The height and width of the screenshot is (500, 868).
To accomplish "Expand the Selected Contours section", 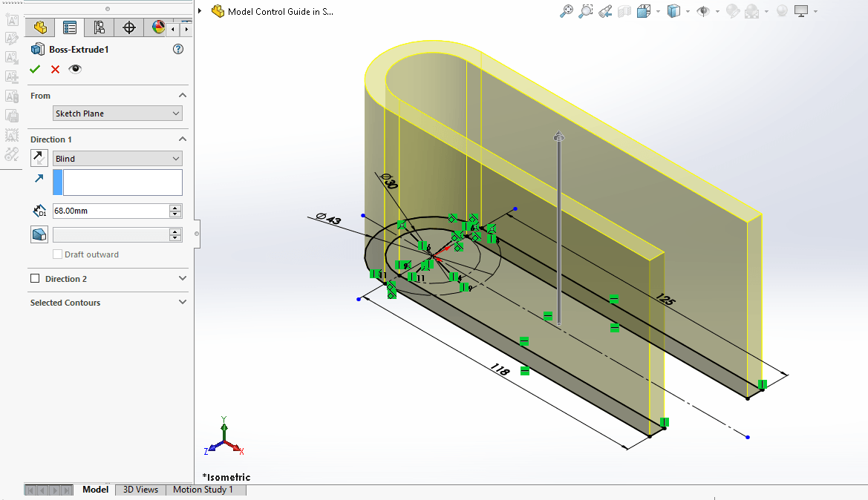I will (182, 302).
